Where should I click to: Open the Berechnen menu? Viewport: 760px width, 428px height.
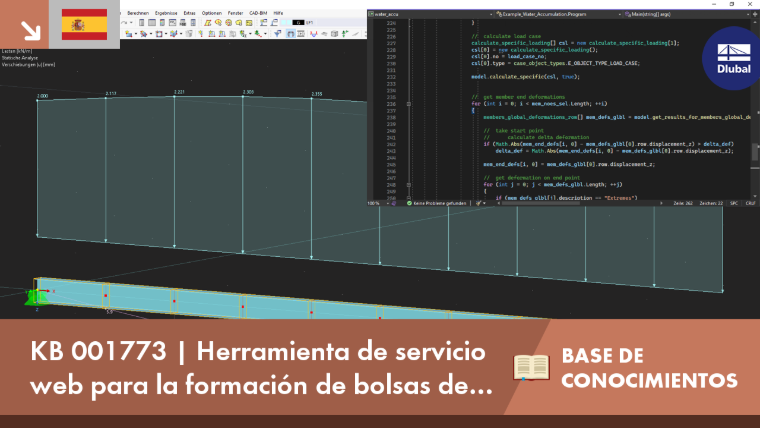(x=138, y=13)
